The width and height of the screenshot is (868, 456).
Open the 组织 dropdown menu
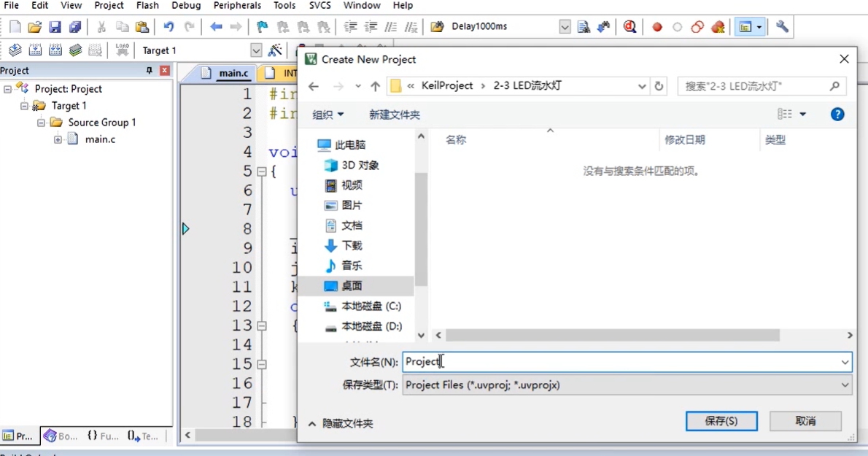tap(328, 115)
